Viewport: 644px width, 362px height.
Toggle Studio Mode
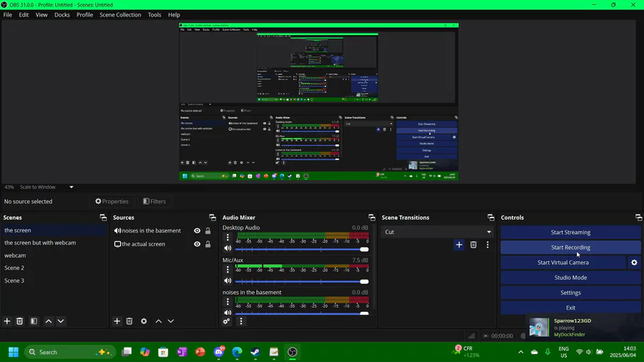[x=570, y=278]
